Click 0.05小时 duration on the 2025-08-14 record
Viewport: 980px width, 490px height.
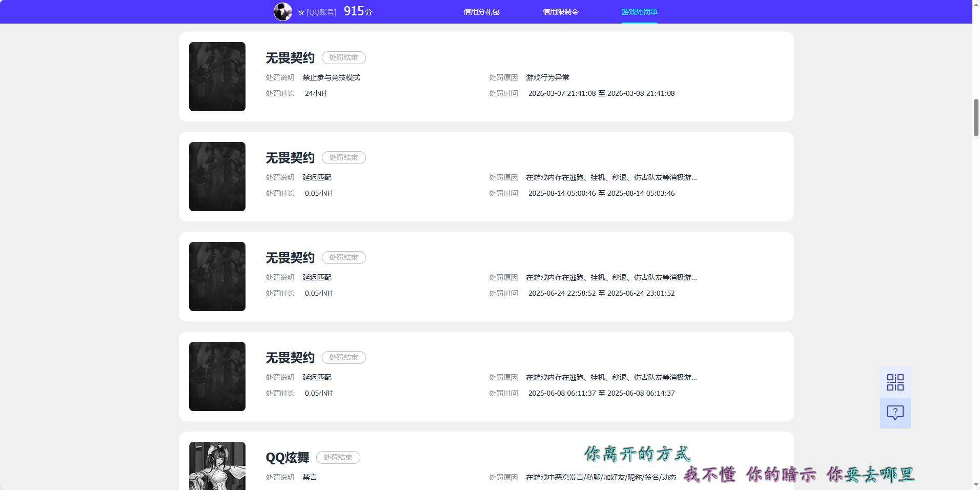pyautogui.click(x=319, y=193)
